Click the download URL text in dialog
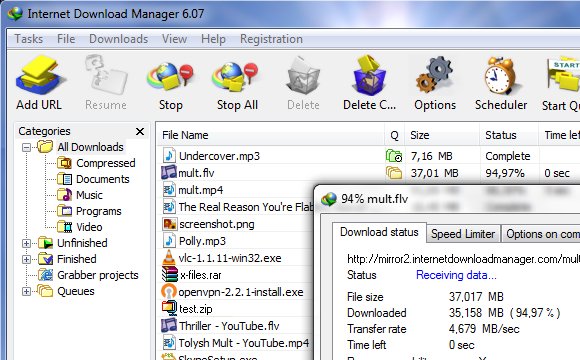Viewport: 580px width, 360px height. [x=463, y=259]
